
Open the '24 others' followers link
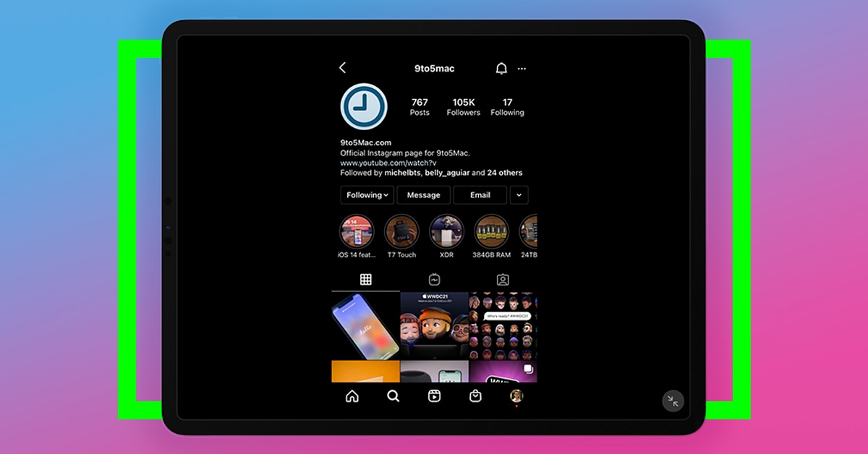pos(505,174)
